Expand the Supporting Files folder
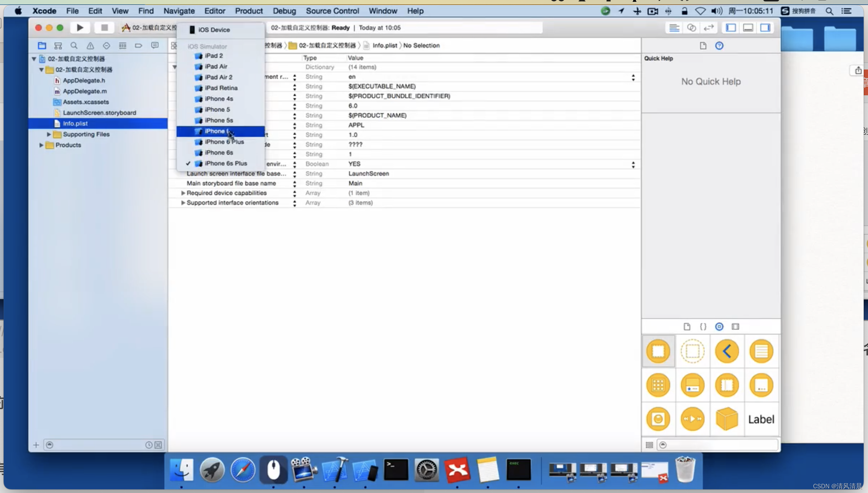This screenshot has height=493, width=868. click(x=49, y=134)
